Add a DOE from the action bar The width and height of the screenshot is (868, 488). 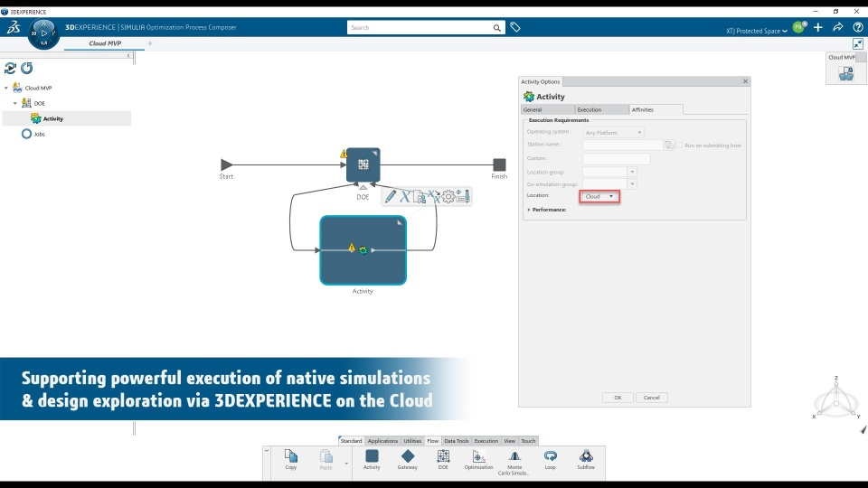[443, 460]
